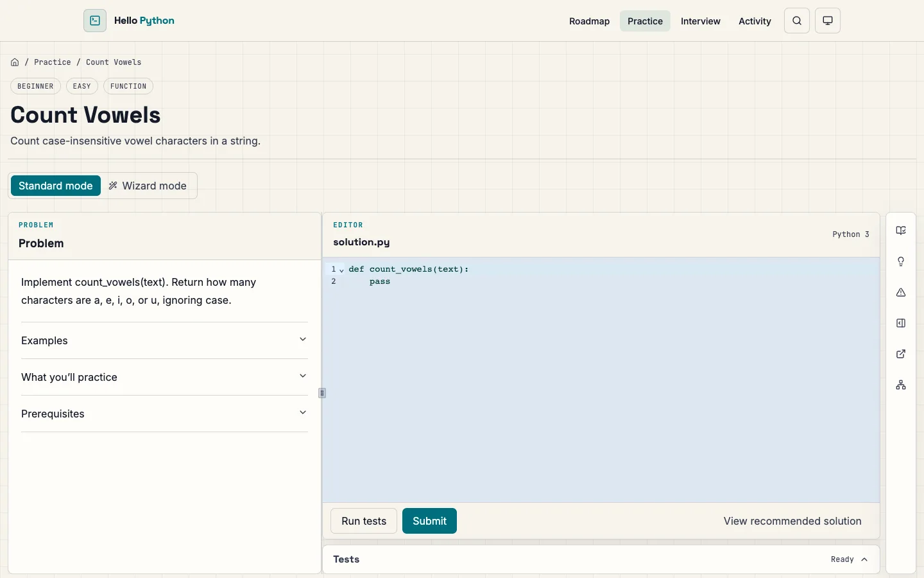The height and width of the screenshot is (578, 924).
Task: Click the Ready status text
Action: (843, 559)
